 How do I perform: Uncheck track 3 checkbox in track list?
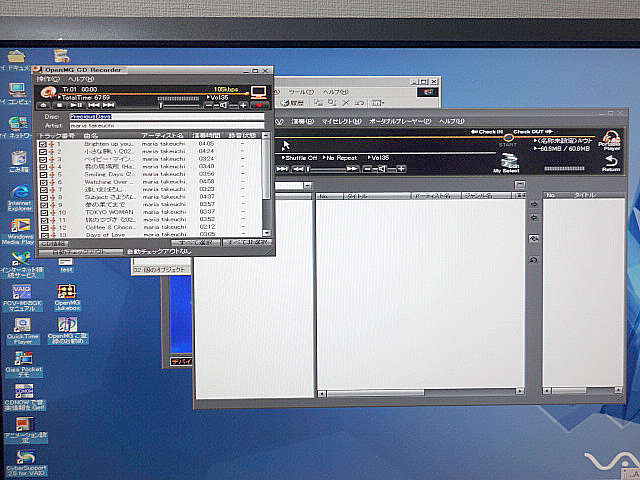[43, 159]
